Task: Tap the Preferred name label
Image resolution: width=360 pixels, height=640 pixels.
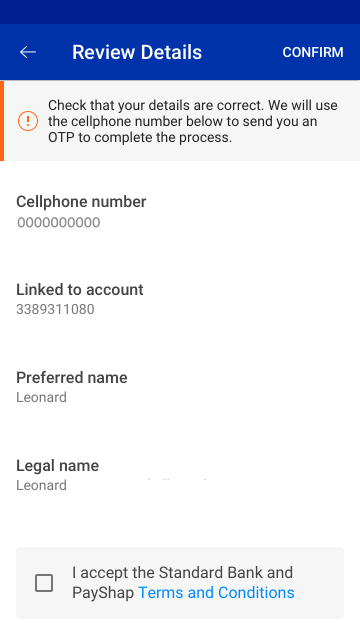Action: [x=72, y=378]
